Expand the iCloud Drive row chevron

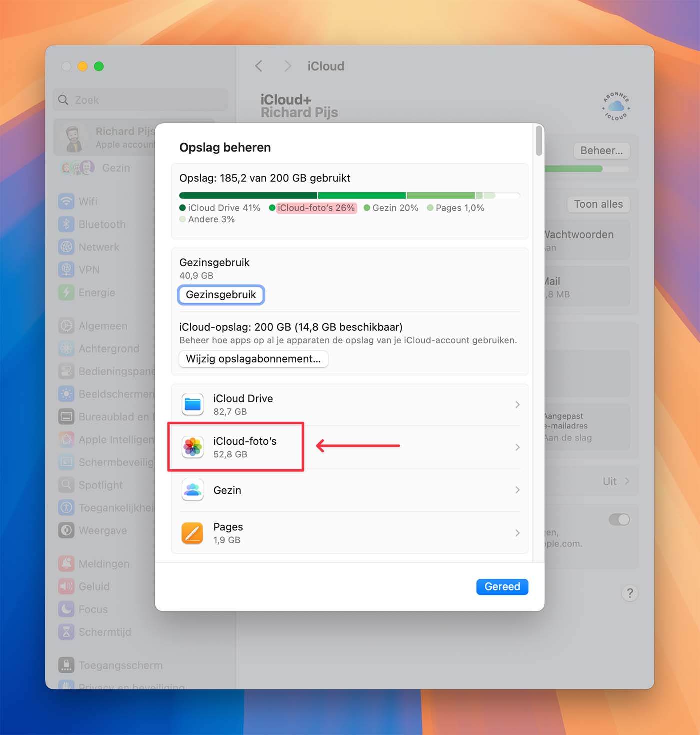pos(517,404)
